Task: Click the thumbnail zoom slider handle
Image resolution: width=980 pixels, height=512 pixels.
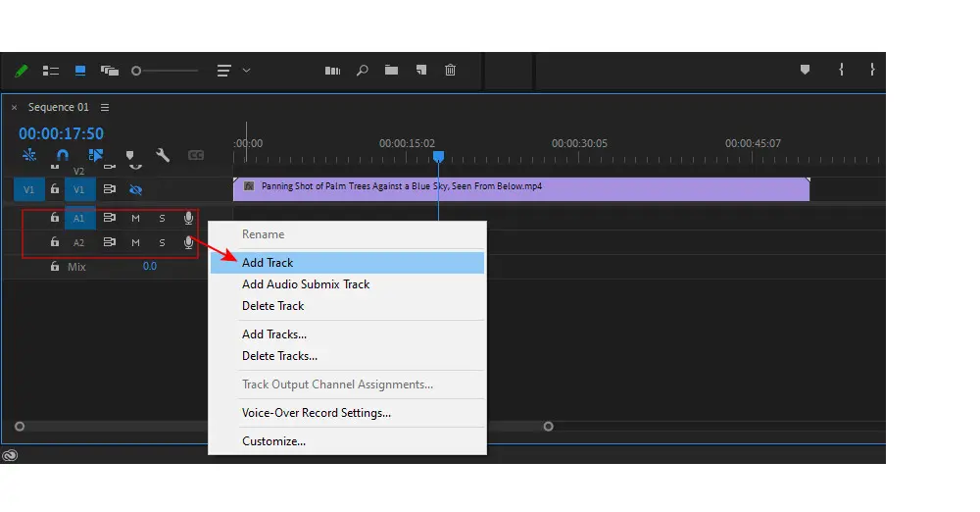Action: click(x=136, y=71)
